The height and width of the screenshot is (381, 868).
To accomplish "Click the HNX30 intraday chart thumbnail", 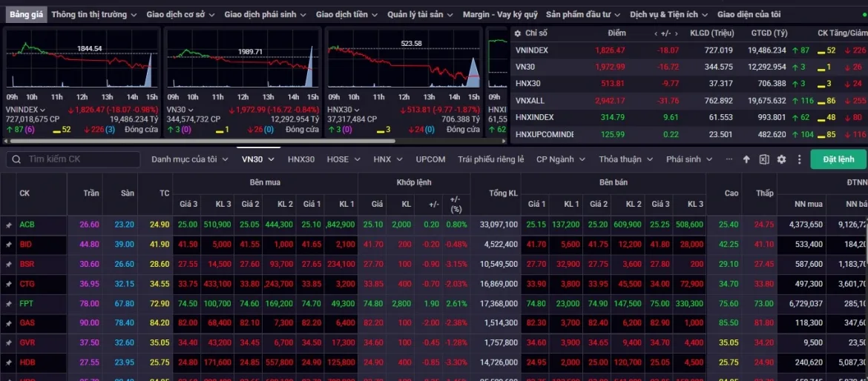I will coord(404,61).
